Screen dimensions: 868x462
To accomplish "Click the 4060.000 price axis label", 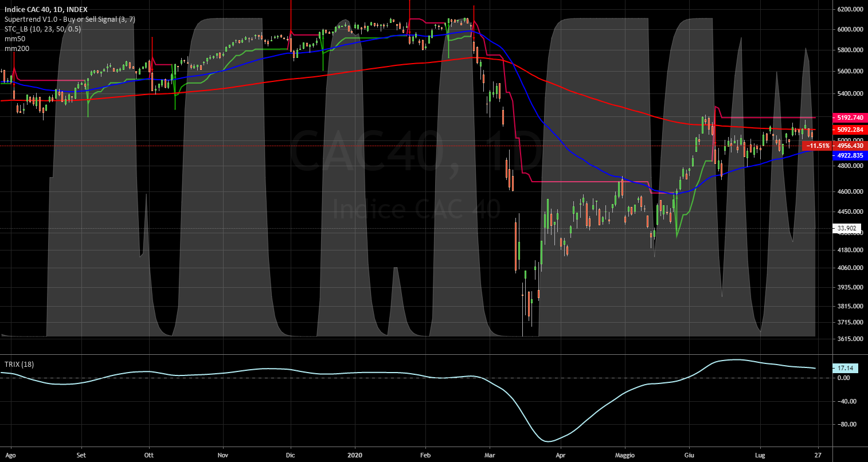I will tap(850, 268).
